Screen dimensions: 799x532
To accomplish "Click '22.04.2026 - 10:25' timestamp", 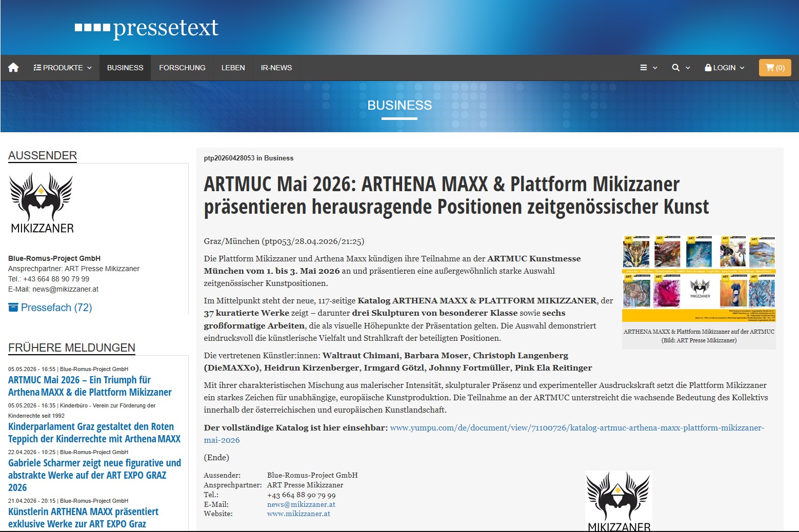I will pos(32,452).
